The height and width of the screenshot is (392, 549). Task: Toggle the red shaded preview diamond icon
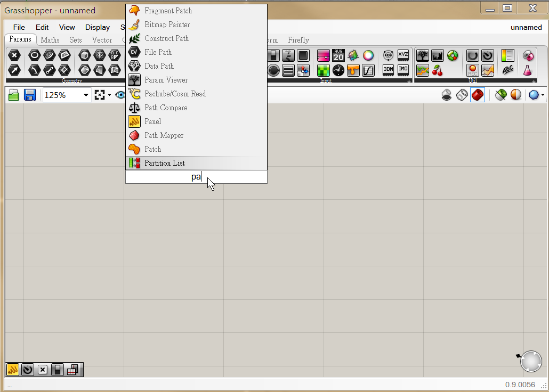pyautogui.click(x=478, y=95)
